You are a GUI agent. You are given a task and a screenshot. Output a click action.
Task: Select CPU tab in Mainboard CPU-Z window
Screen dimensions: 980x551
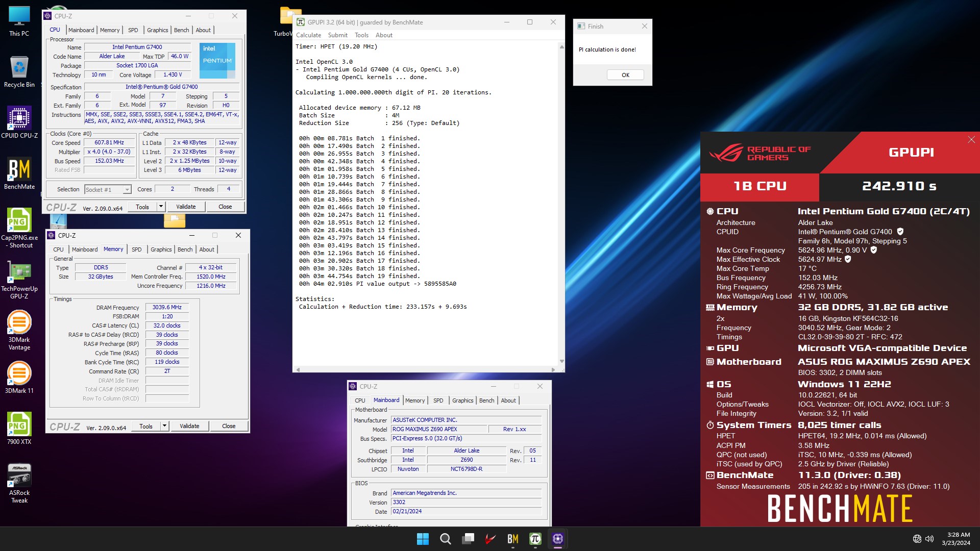coord(360,400)
